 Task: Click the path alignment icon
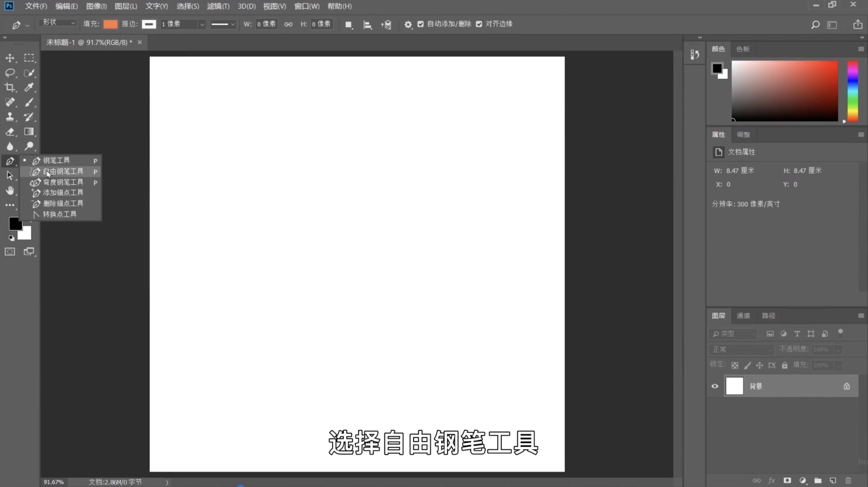(367, 24)
